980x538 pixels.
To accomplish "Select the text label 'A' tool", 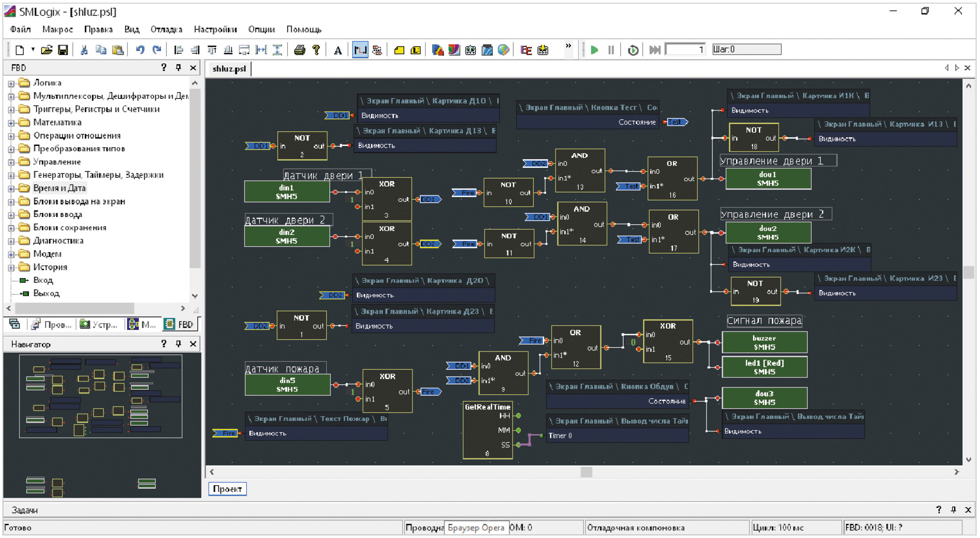I will (x=337, y=50).
